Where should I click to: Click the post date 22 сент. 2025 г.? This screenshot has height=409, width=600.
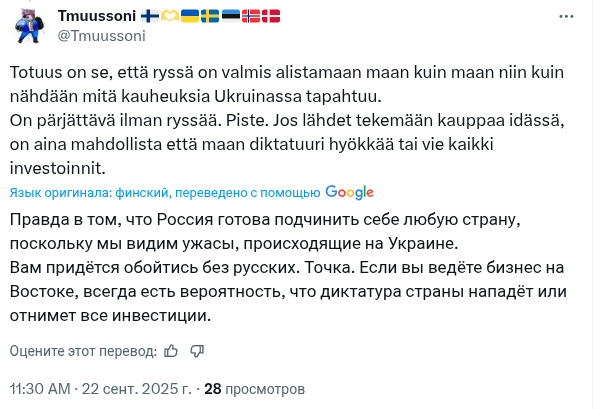pos(137,389)
